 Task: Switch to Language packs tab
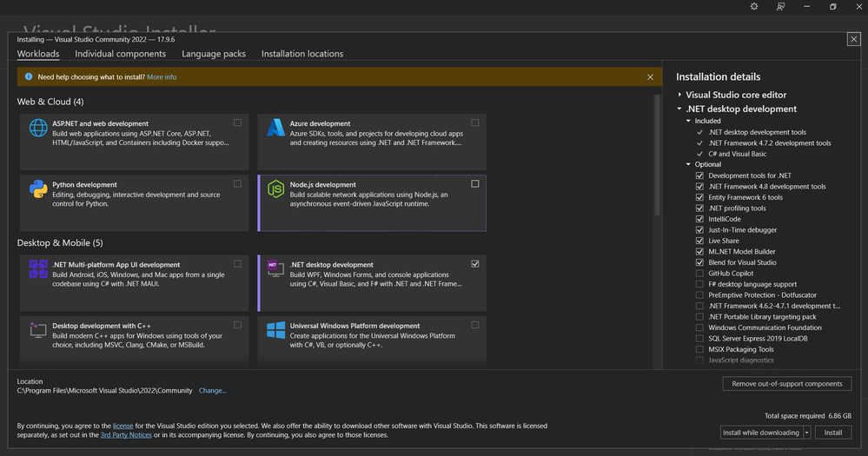[x=214, y=54]
